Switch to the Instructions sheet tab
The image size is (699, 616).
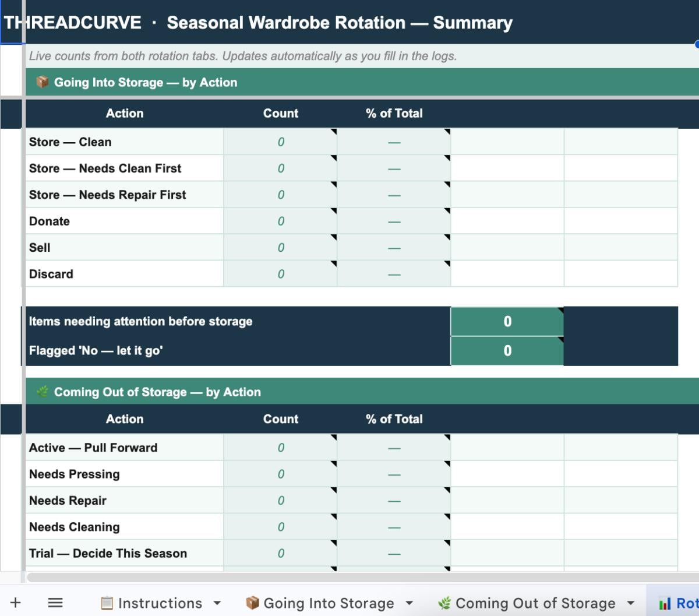[160, 603]
